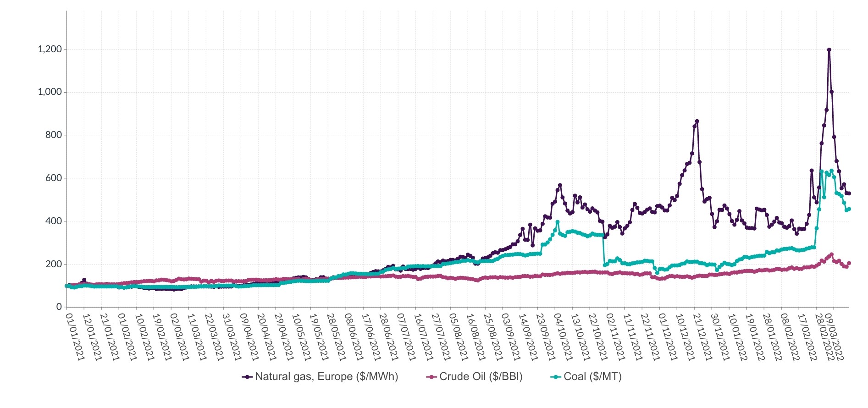
Task: Toggle the Coal ($/MT) legend label
Action: [x=592, y=377]
